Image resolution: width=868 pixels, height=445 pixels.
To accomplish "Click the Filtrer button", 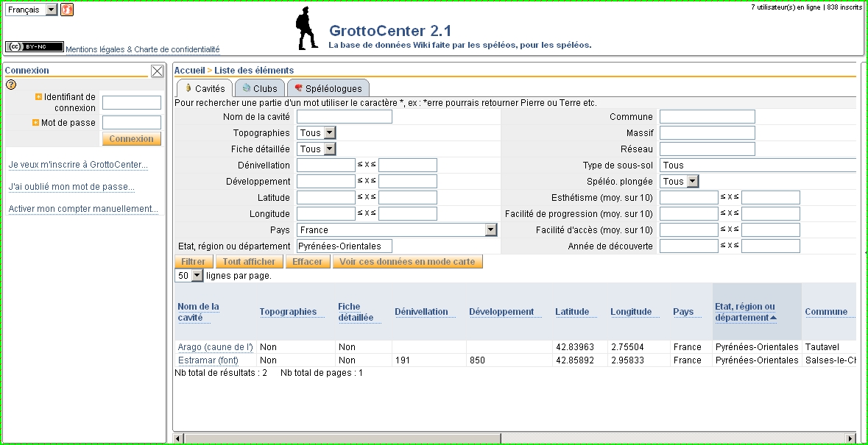I will [x=193, y=261].
